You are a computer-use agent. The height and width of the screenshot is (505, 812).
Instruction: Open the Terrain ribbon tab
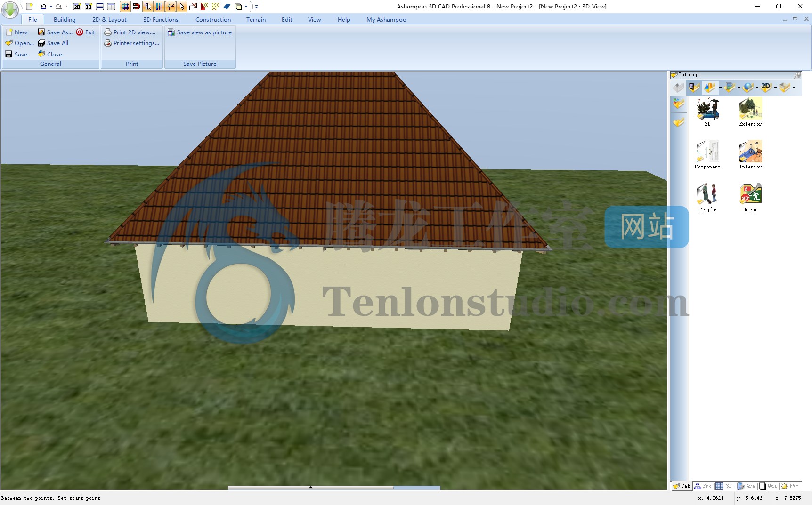tap(256, 19)
